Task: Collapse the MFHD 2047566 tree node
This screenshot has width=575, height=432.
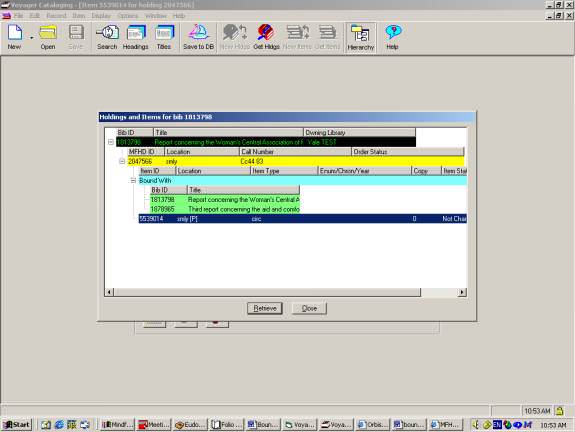Action: [122, 161]
